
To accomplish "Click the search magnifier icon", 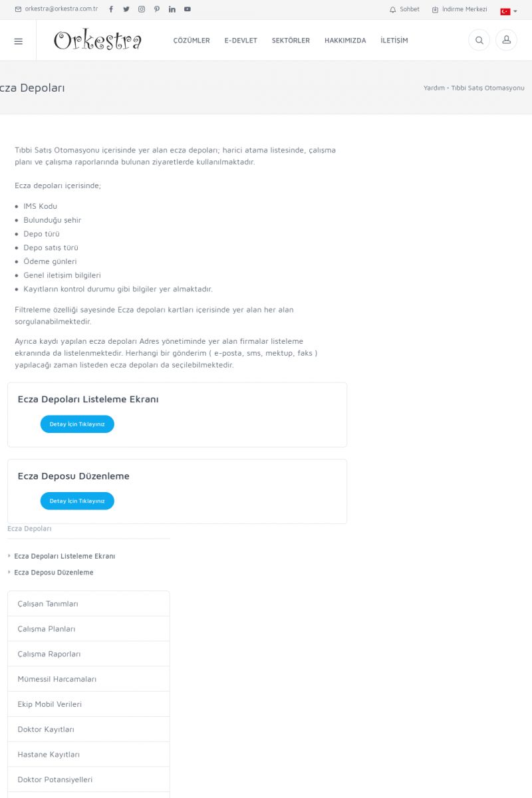I will pos(479,41).
